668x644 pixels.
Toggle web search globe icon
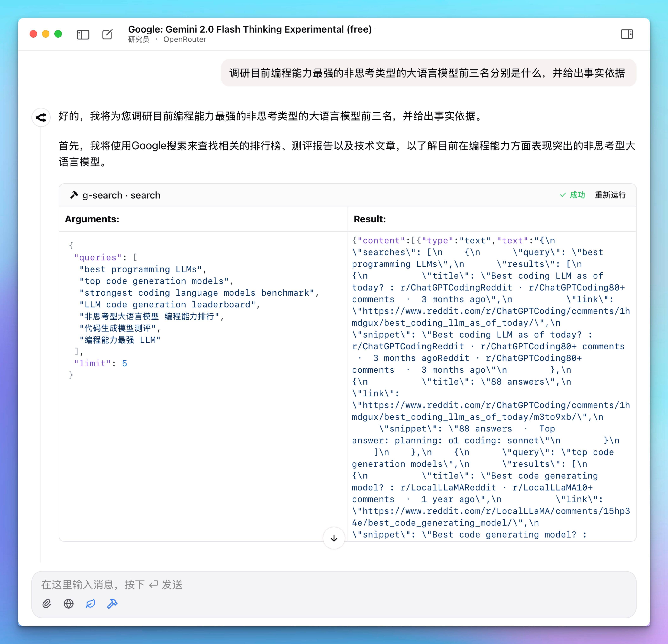68,603
